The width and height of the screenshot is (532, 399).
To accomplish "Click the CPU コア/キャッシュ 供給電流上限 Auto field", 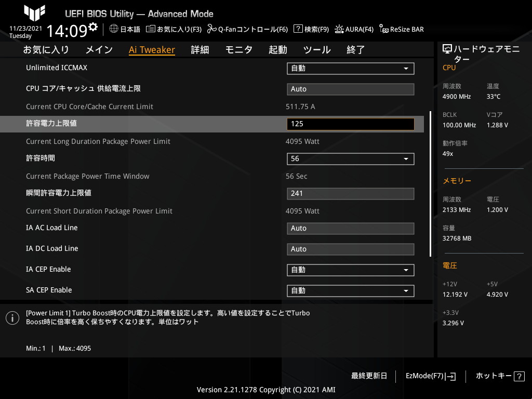I will pos(351,89).
